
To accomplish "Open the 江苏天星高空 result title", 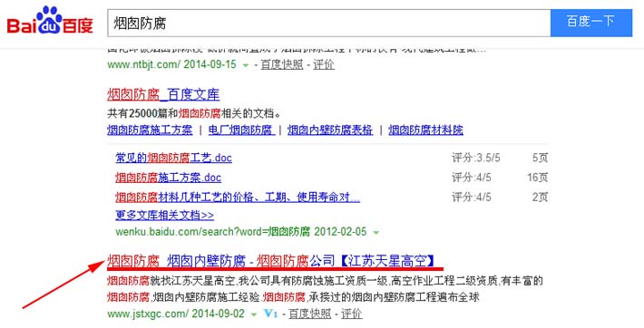I will pyautogui.click(x=271, y=261).
